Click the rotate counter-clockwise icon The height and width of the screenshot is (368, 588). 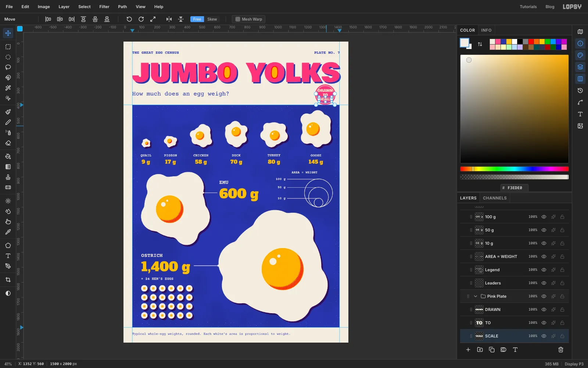(x=129, y=19)
